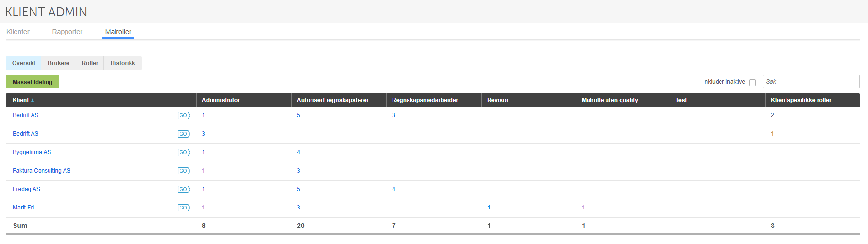Viewport: 868px width, 244px height.
Task: Open Marit Fri client link
Action: click(x=23, y=208)
